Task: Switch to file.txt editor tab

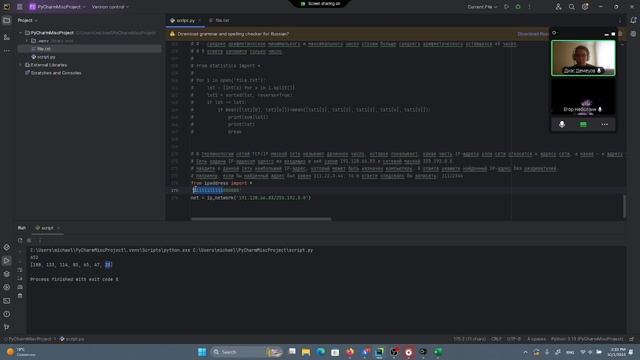Action: 219,20
